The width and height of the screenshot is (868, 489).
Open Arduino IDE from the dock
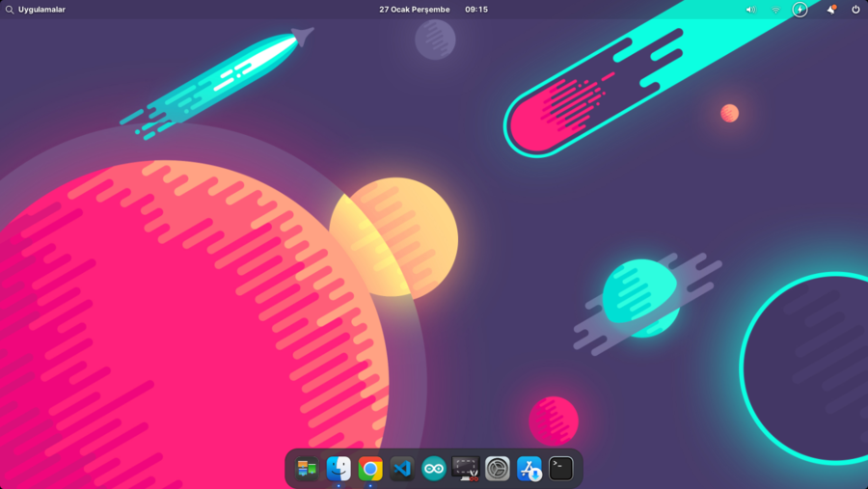point(433,469)
